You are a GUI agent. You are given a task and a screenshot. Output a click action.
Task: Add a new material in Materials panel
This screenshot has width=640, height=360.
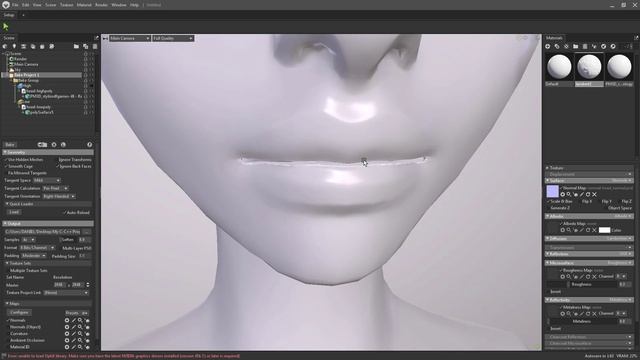pos(548,47)
